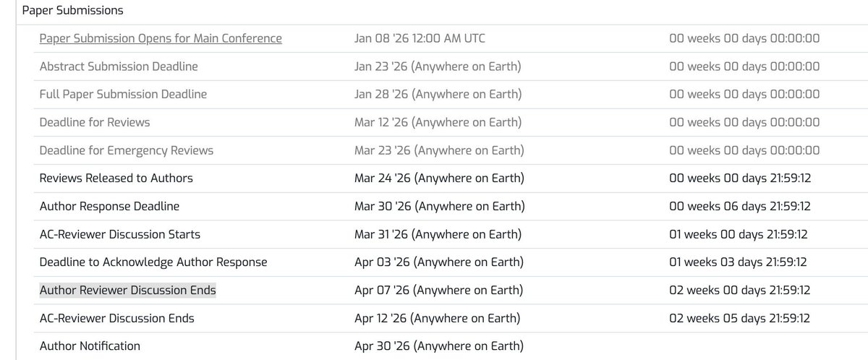This screenshot has width=868, height=360.
Task: Click the date 'Apr 12 '26 (Anywhere on Earth)'
Action: coord(438,318)
